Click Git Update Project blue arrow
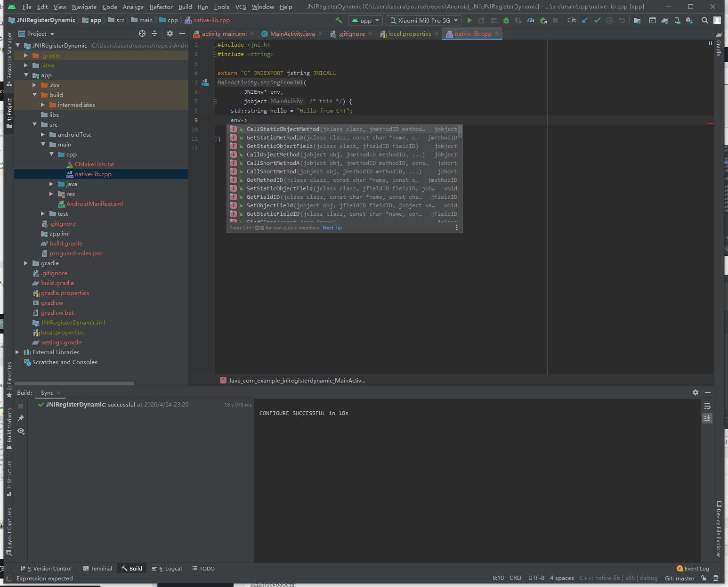Image resolution: width=728 pixels, height=587 pixels. (x=585, y=20)
